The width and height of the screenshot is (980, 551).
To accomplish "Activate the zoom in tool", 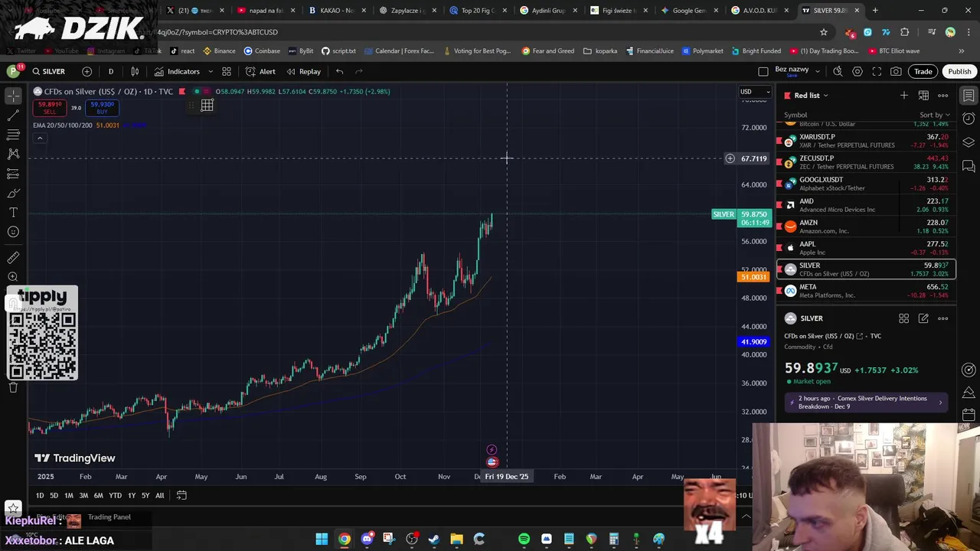I will coord(13,277).
